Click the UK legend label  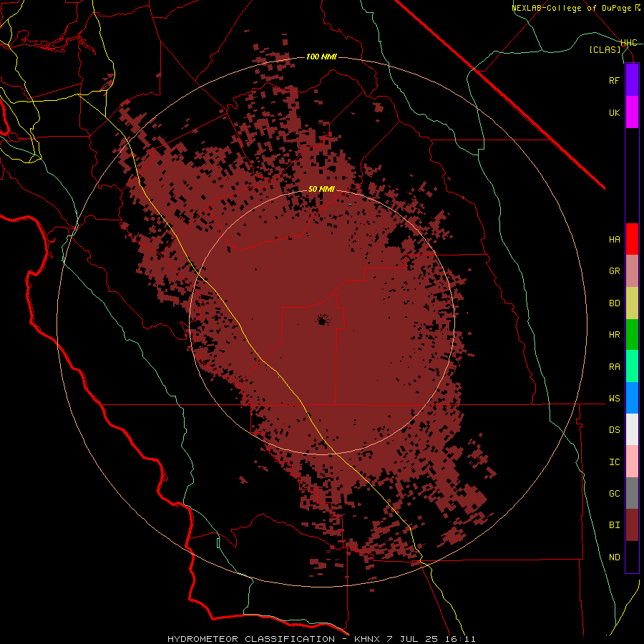click(615, 112)
